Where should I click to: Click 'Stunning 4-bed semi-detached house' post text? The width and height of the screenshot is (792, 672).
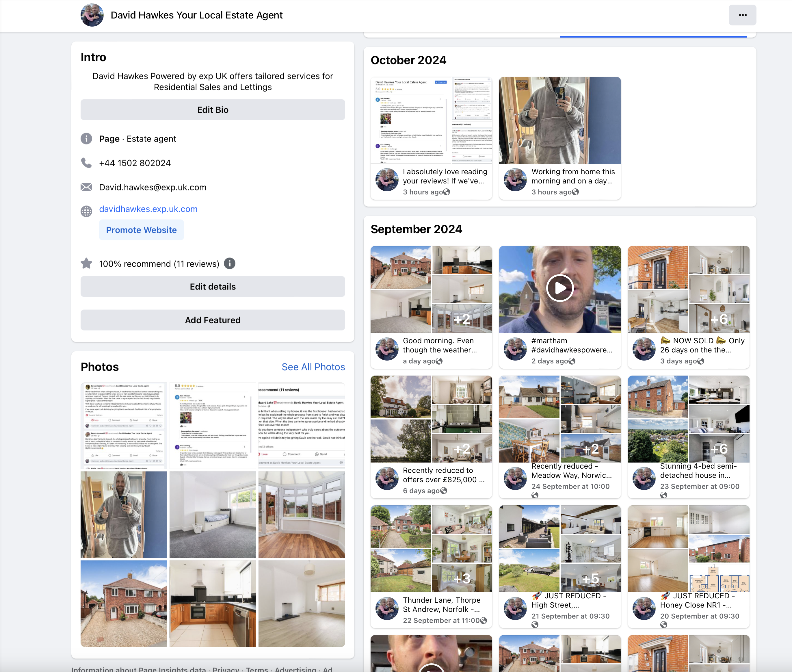click(x=698, y=470)
